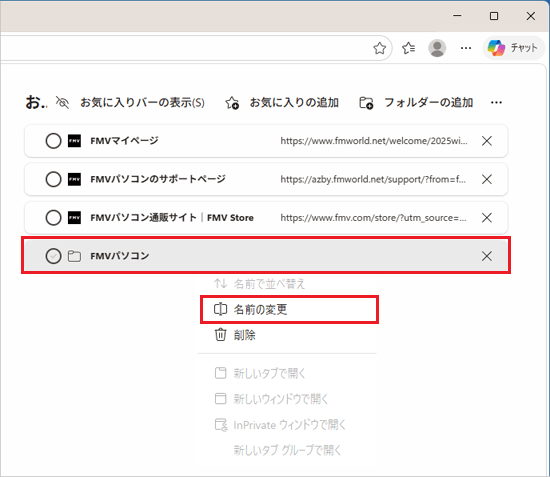Screen dimensions: 550x477
Task: Click the www.fmworld.net/welcome URL text
Action: coord(374,141)
